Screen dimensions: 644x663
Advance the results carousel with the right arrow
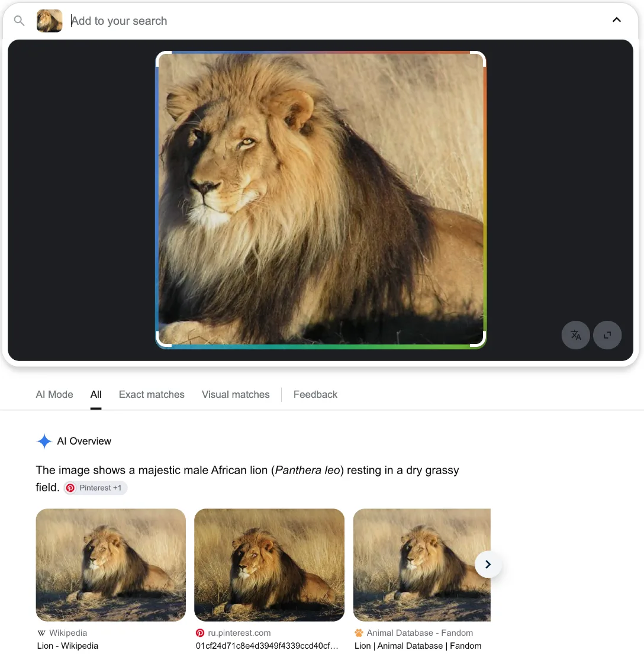(488, 565)
